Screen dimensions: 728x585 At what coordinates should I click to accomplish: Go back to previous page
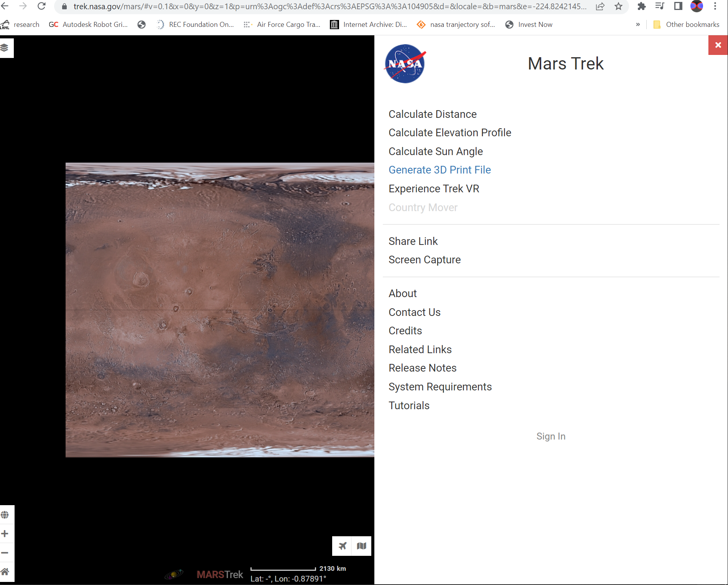[5, 6]
